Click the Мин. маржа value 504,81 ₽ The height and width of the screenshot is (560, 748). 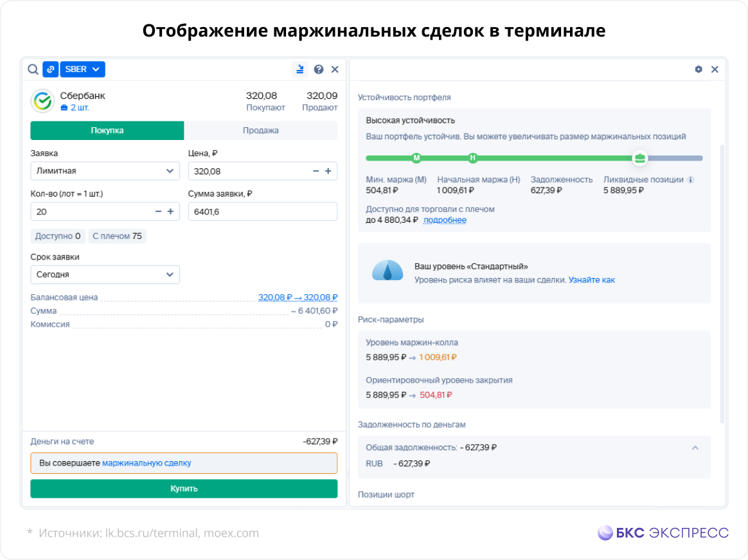(382, 191)
